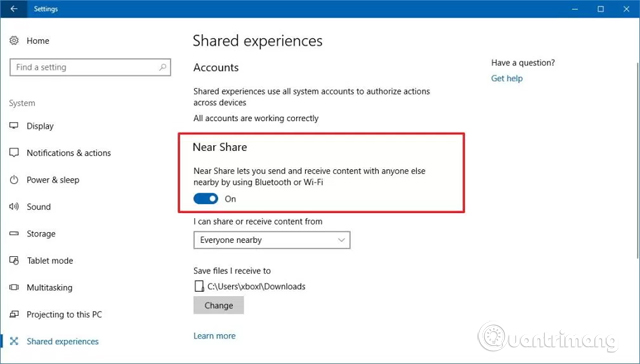Viewport: 640px width, 364px height.
Task: Select Multitasking in the sidebar
Action: tap(49, 288)
